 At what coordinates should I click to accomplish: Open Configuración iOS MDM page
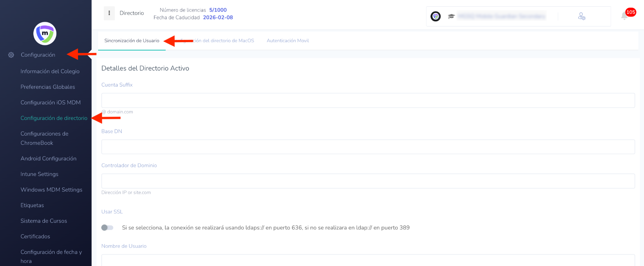click(x=51, y=103)
